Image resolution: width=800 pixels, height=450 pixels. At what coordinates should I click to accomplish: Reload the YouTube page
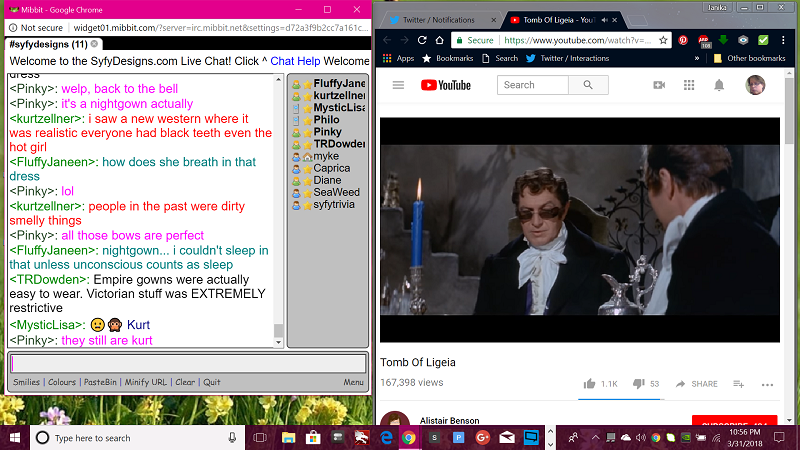click(x=422, y=40)
